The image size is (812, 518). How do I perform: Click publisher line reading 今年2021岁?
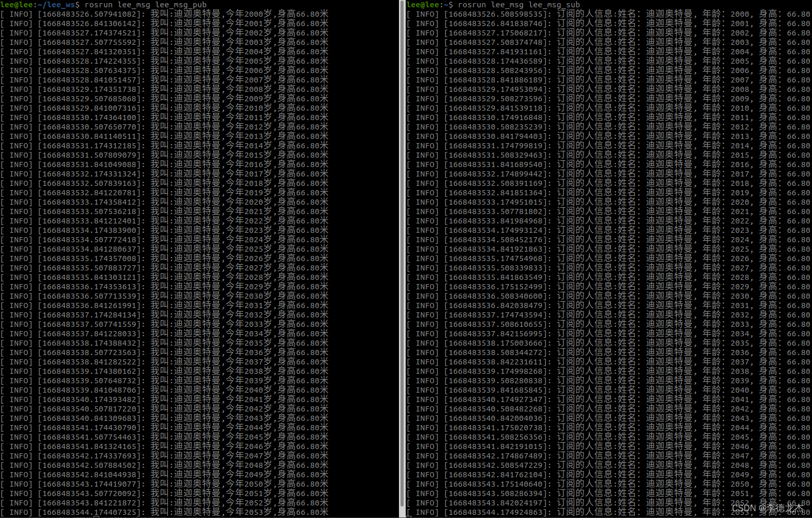coord(164,211)
